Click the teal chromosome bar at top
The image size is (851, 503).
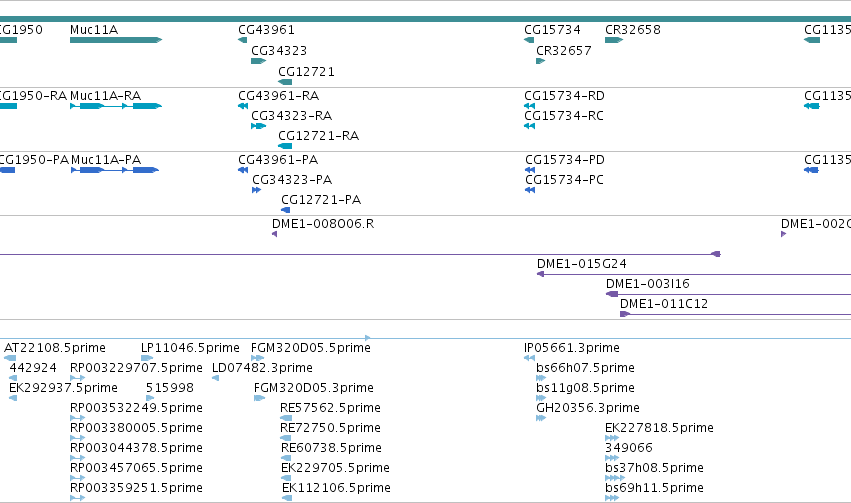point(426,19)
